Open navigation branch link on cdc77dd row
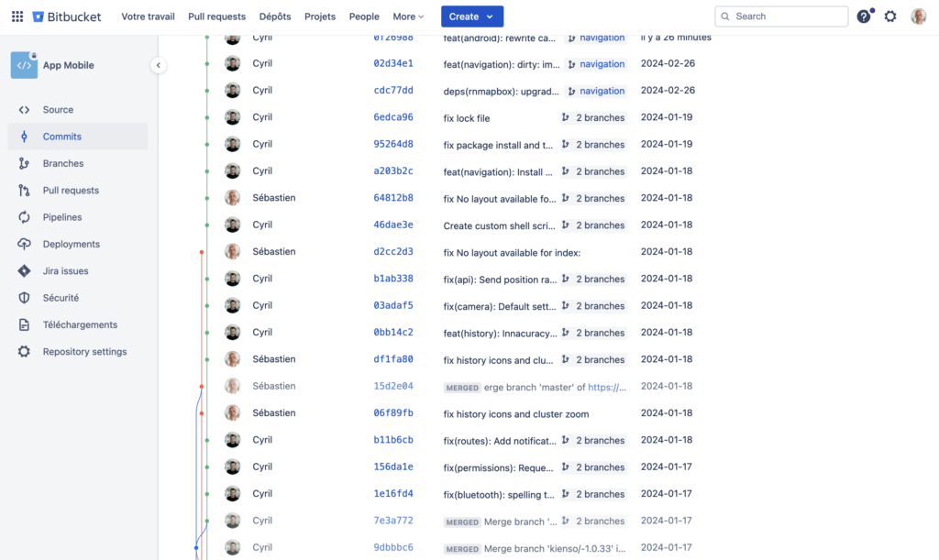Image resolution: width=939 pixels, height=560 pixels. (602, 91)
